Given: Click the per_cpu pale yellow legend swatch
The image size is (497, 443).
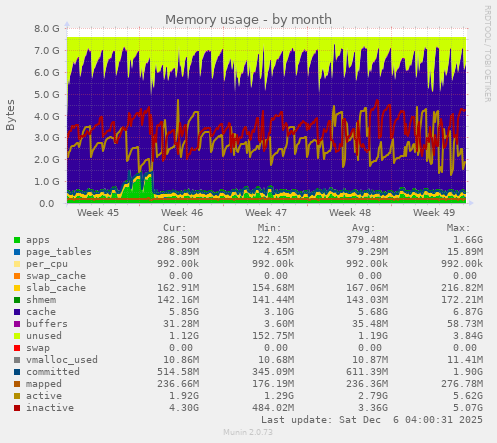Looking at the screenshot, I should (17, 264).
